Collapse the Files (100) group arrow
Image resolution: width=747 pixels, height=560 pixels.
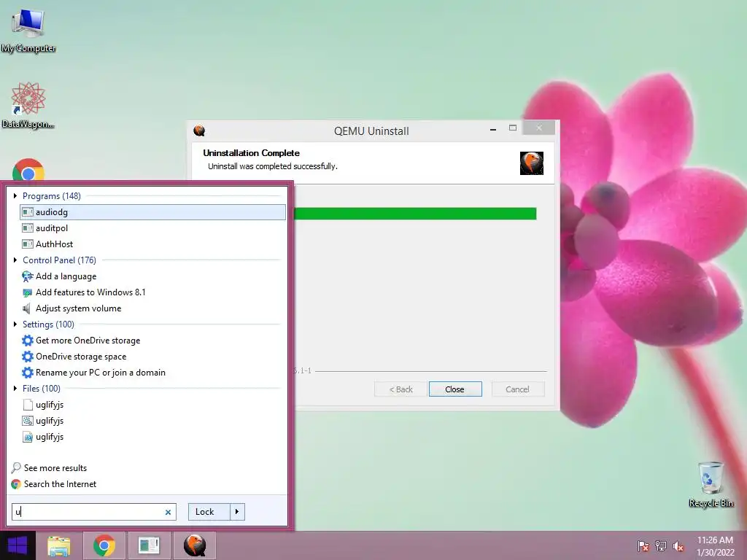(x=15, y=389)
